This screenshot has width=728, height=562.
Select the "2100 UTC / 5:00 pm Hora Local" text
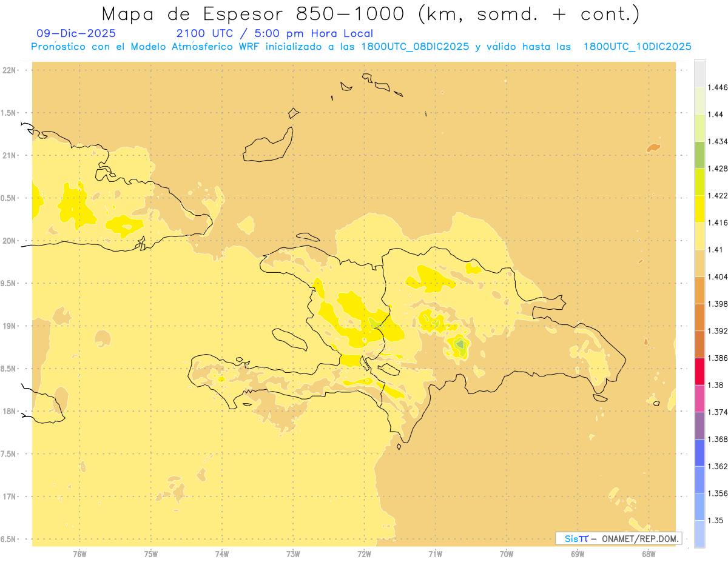tap(274, 33)
